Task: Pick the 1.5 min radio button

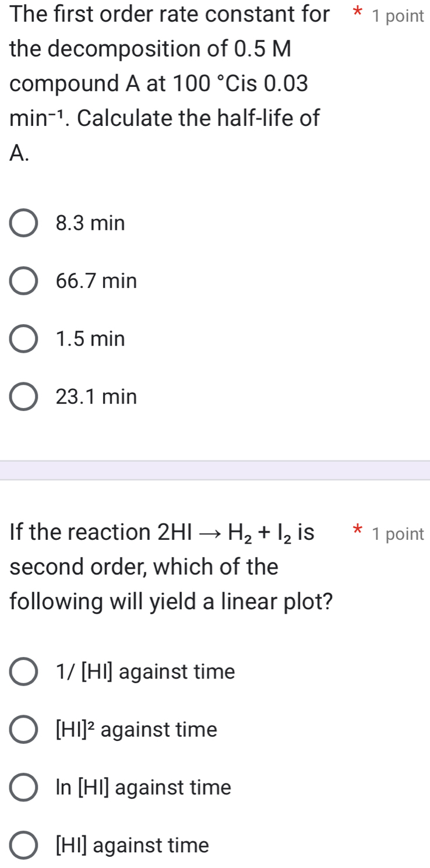Action: click(24, 339)
